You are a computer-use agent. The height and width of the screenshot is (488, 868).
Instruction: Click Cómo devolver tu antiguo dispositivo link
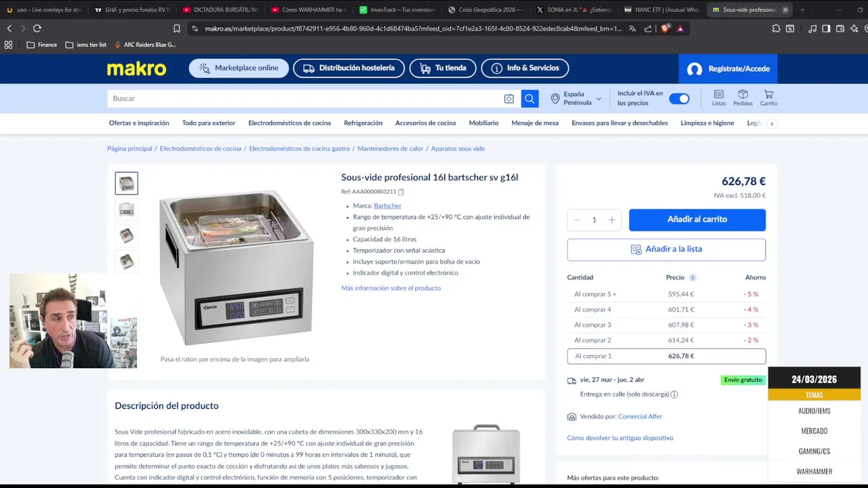pos(620,439)
